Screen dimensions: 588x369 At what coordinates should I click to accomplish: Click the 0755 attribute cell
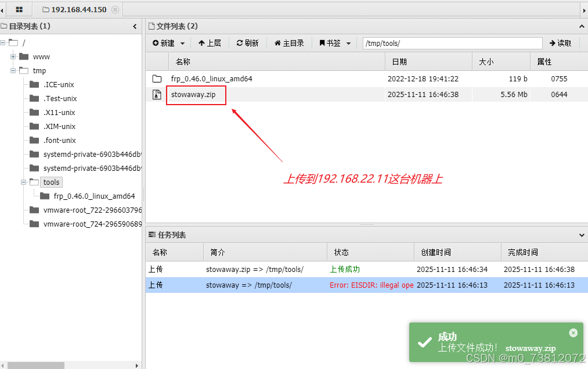click(x=559, y=79)
